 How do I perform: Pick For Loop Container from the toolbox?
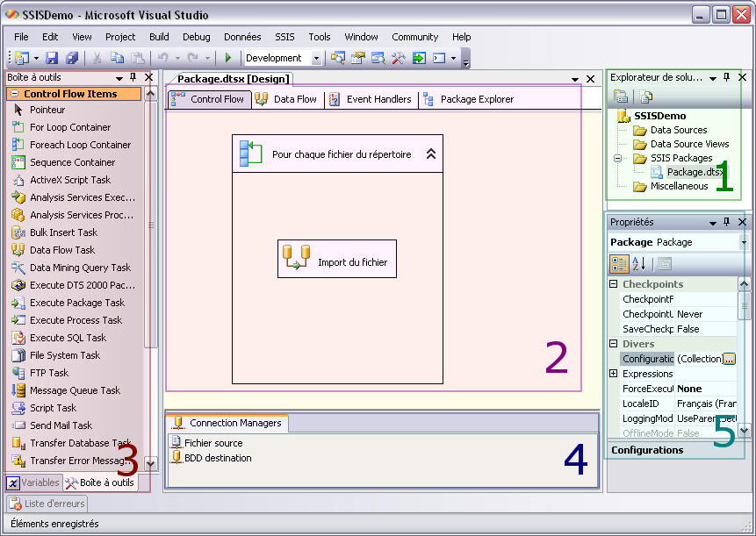pyautogui.click(x=71, y=127)
